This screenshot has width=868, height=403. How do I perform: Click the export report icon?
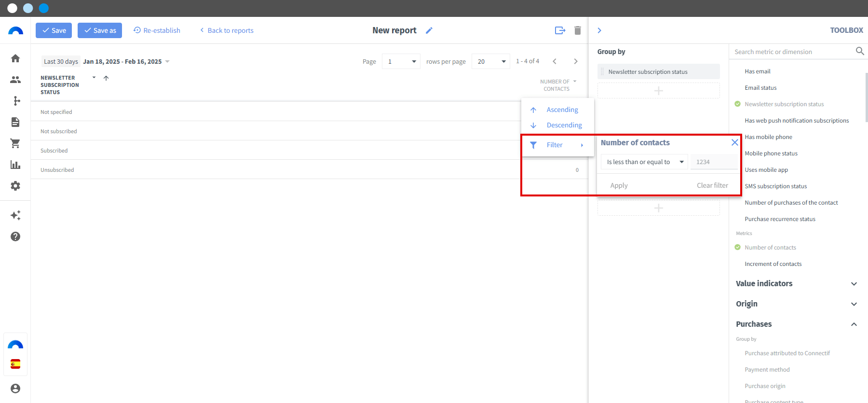pyautogui.click(x=560, y=30)
